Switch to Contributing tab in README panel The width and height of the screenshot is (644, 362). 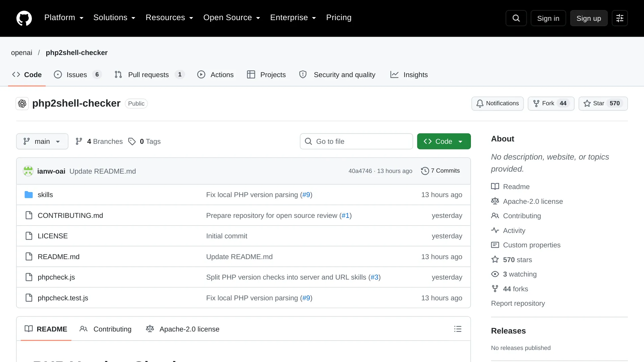click(106, 329)
